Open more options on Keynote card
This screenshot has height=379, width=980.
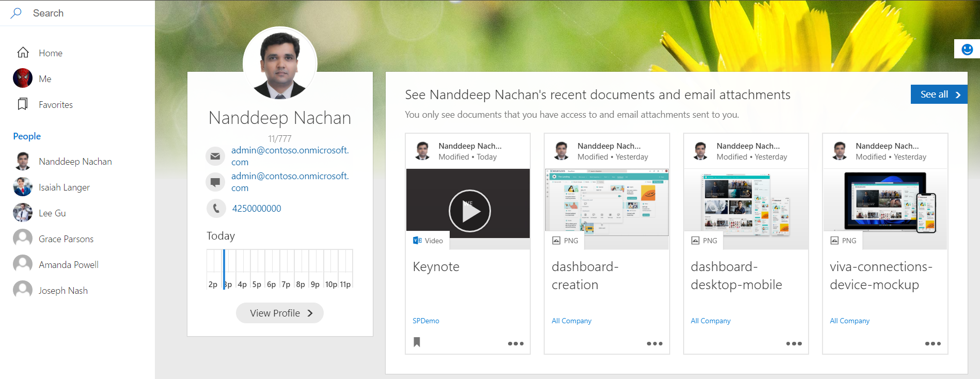[515, 343]
